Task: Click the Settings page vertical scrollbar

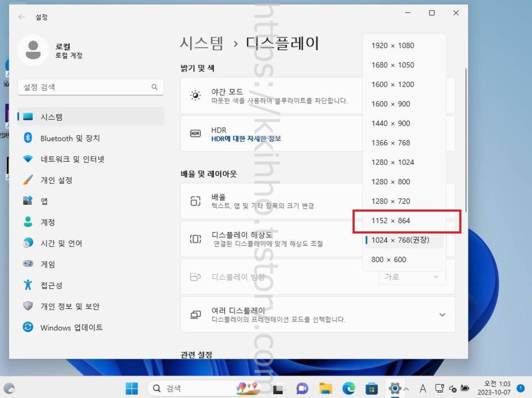Action: coord(466,140)
